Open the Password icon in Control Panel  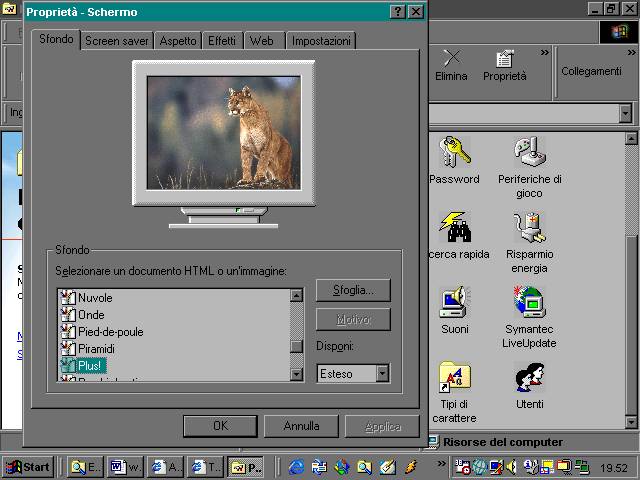(454, 152)
